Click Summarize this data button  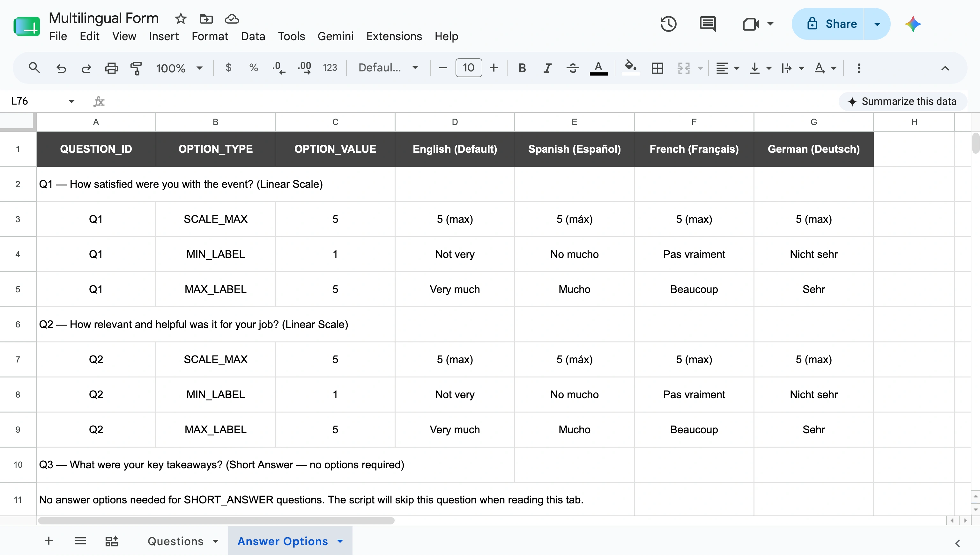pos(902,101)
